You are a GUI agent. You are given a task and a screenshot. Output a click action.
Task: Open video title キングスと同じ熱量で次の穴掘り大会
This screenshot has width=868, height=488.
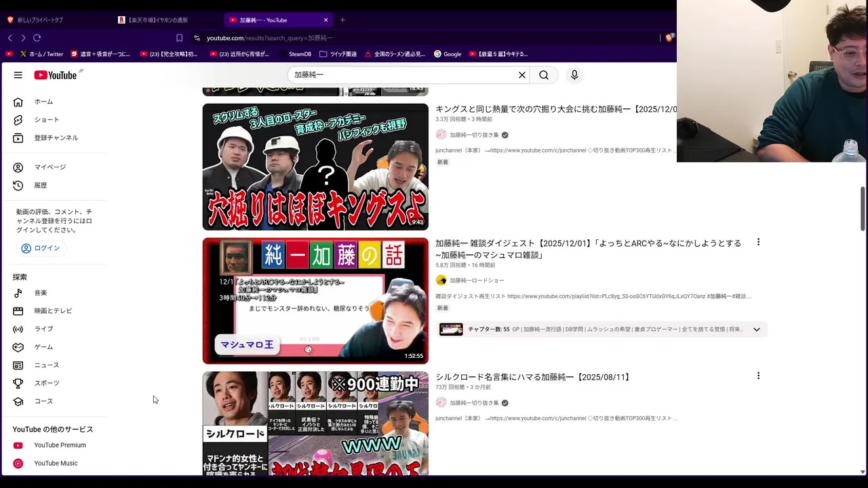pos(556,109)
